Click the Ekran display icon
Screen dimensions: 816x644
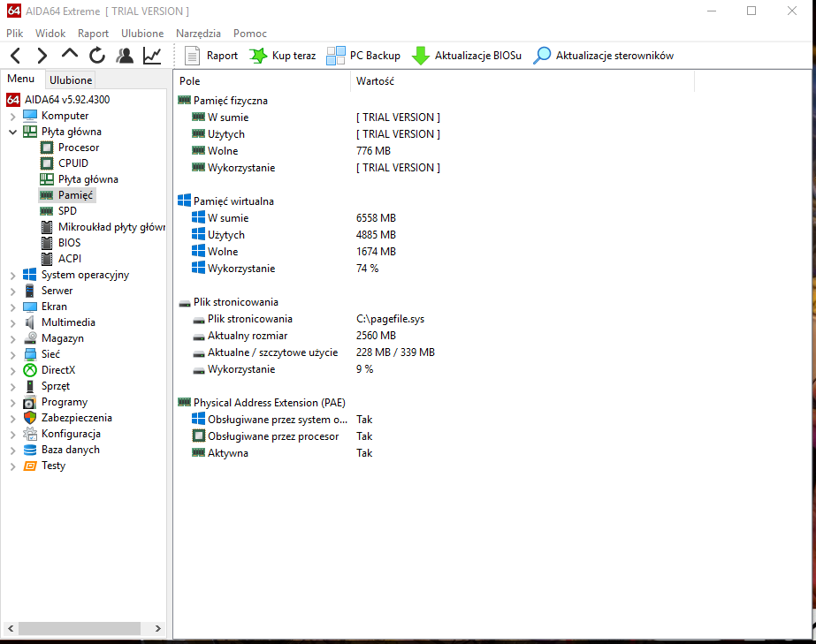point(30,307)
